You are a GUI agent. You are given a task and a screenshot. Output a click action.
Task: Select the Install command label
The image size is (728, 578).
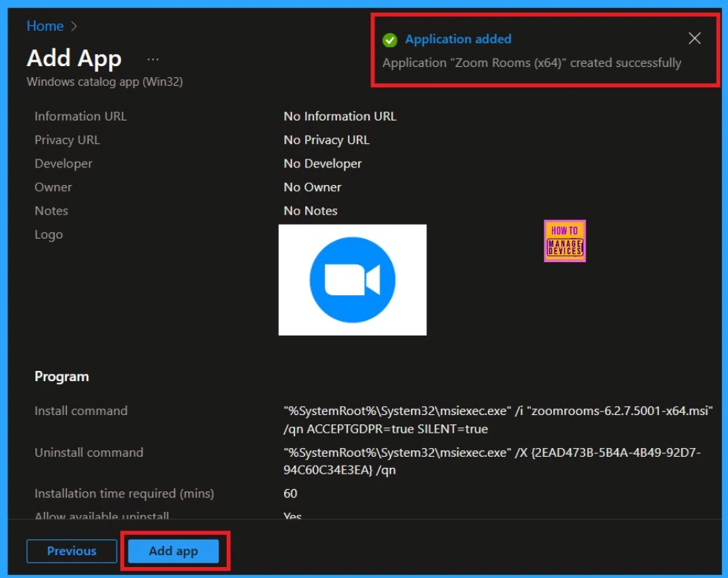[x=81, y=411]
